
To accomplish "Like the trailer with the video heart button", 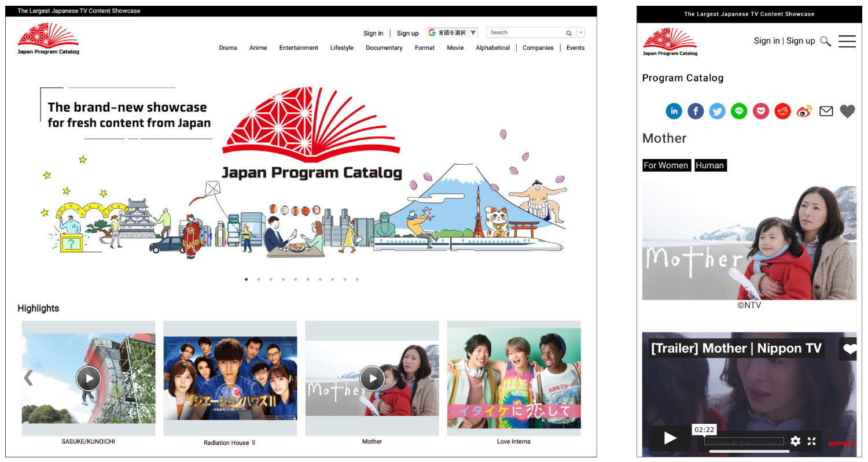I will click(848, 349).
